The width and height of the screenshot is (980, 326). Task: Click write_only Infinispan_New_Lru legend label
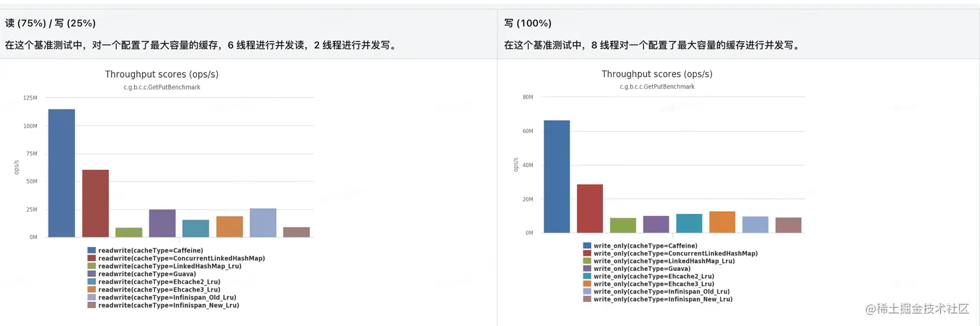[663, 299]
